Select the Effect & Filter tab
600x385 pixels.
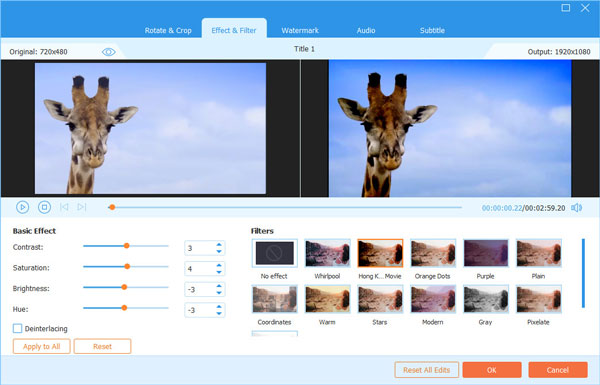tap(234, 31)
